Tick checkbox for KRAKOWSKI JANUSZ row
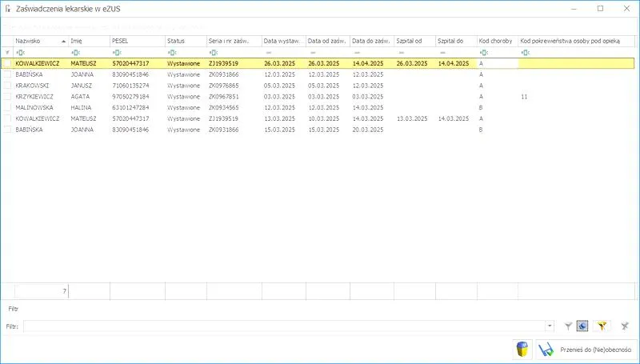This screenshot has width=640, height=364. 7,86
